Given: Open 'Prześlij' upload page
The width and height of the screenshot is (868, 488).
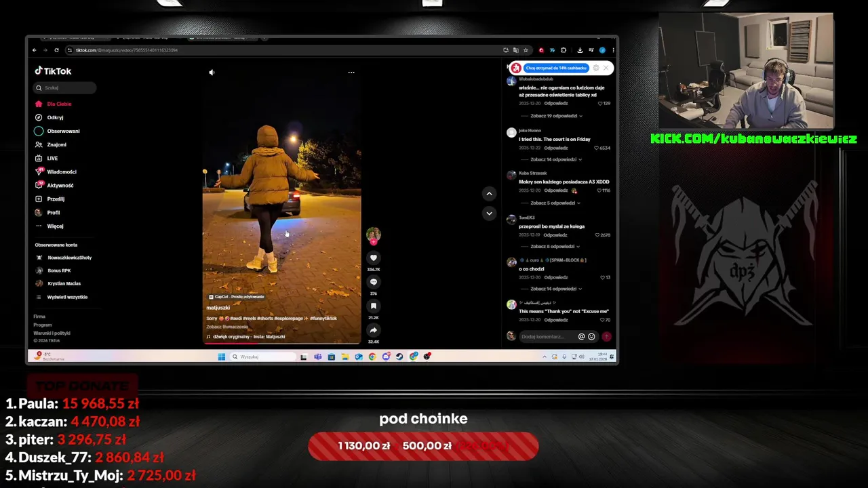Looking at the screenshot, I should [x=50, y=199].
